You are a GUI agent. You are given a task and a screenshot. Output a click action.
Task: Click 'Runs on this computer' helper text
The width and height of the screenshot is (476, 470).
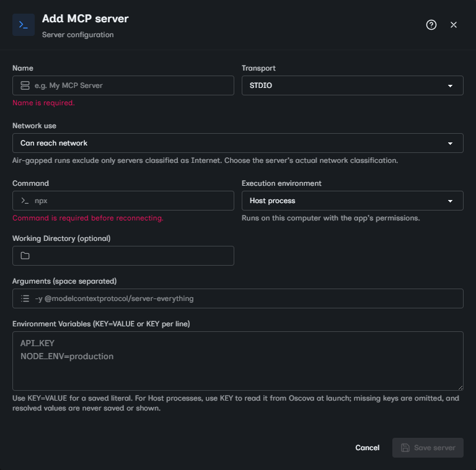coord(330,218)
